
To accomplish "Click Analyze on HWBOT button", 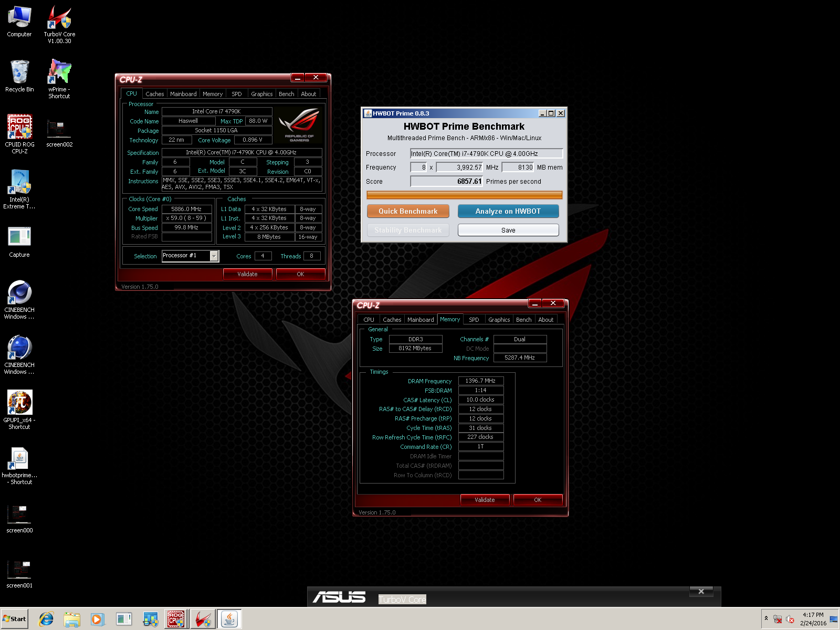I will click(508, 211).
